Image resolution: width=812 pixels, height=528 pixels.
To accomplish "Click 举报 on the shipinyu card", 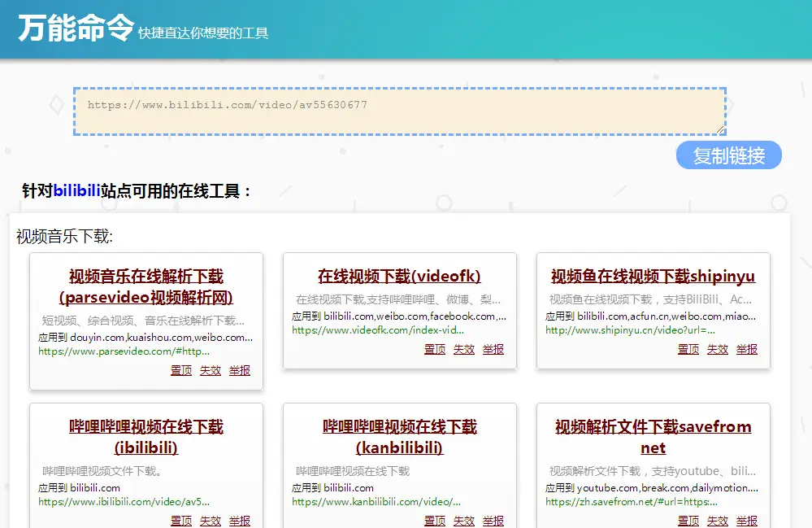I will pyautogui.click(x=747, y=349).
